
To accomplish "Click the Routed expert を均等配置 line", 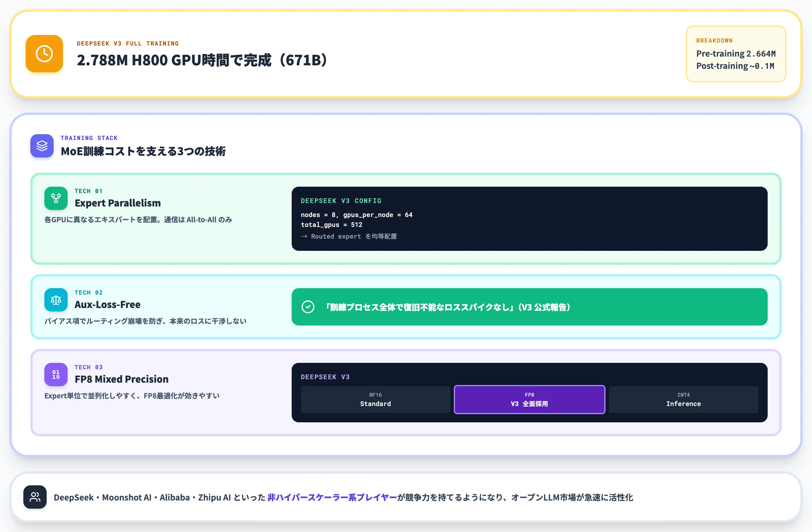I will pos(349,236).
